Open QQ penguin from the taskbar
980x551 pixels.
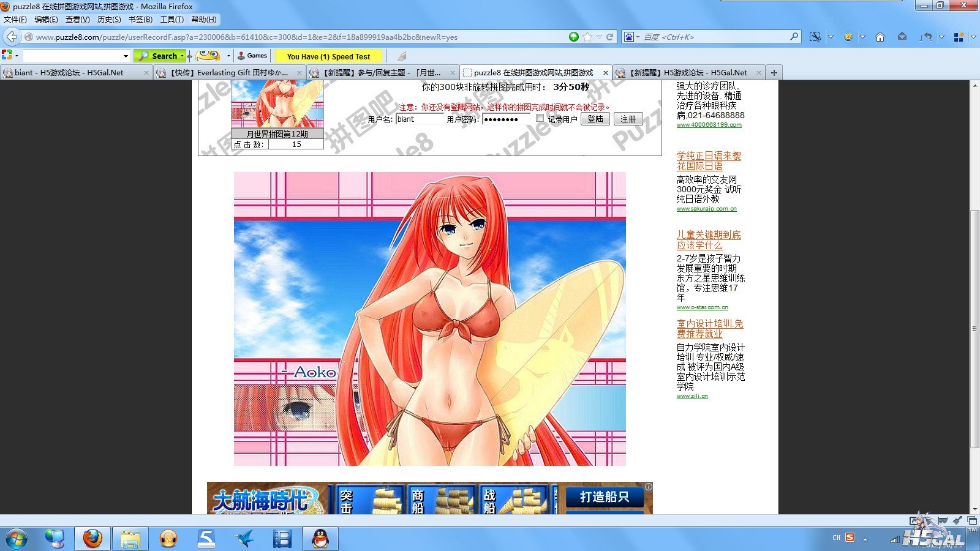point(320,538)
